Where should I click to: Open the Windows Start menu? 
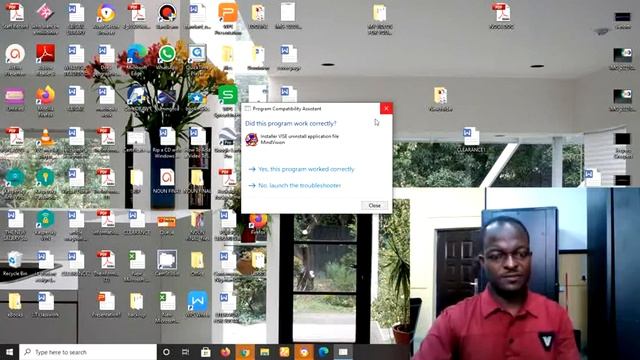(x=9, y=352)
